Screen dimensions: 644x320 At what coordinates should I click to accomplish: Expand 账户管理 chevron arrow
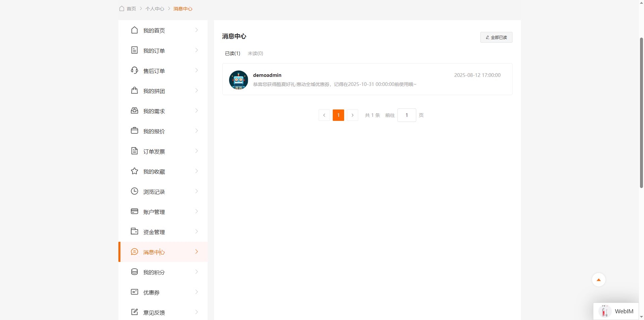(x=197, y=212)
